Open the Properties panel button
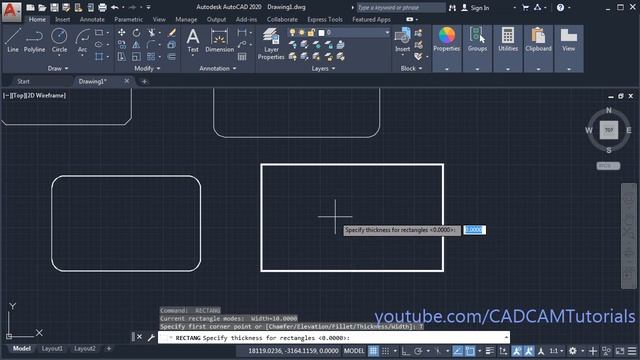The width and height of the screenshot is (640, 360). [447, 48]
